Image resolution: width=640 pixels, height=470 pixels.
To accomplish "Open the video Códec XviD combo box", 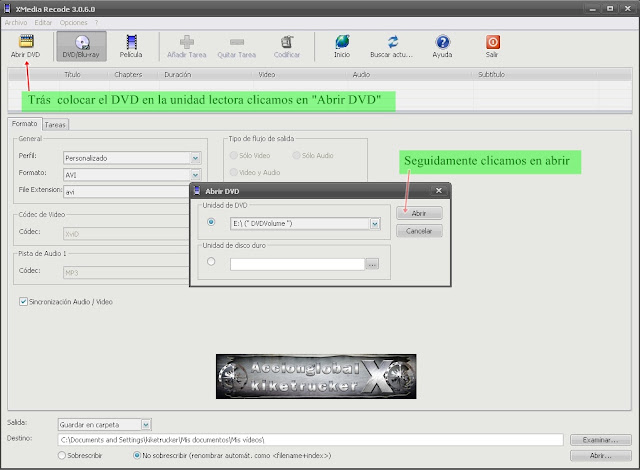I will tap(127, 234).
